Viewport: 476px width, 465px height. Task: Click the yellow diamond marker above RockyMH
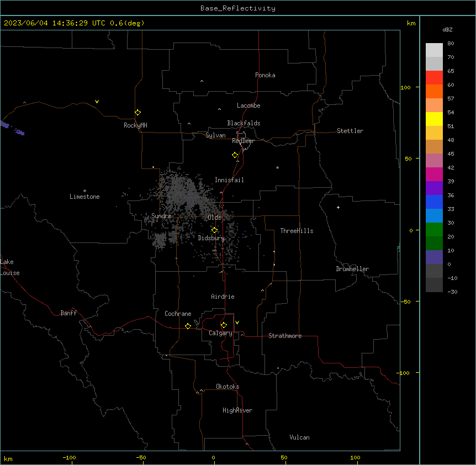[138, 113]
